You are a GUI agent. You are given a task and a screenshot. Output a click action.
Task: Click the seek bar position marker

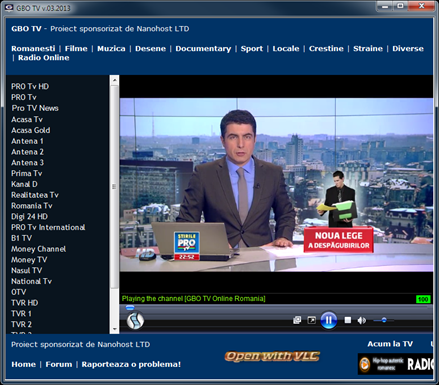coord(130,307)
